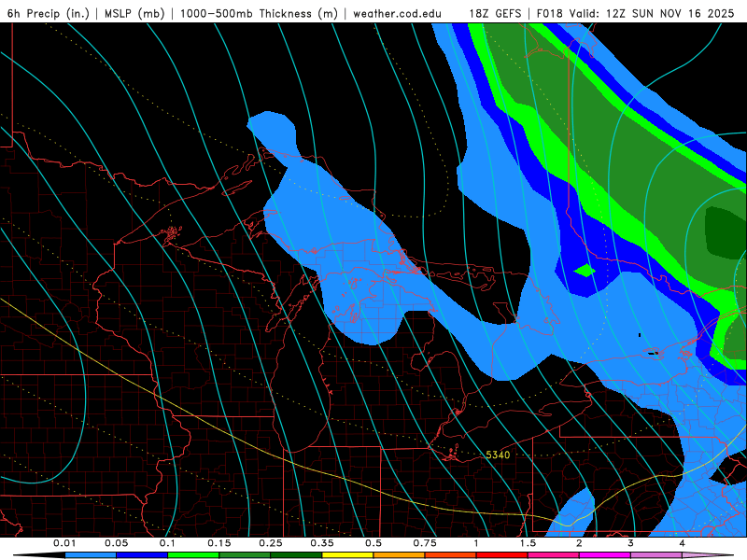Screen dimensions: 747x560
Task: Click the '0.25' legend value
Action: (x=271, y=543)
